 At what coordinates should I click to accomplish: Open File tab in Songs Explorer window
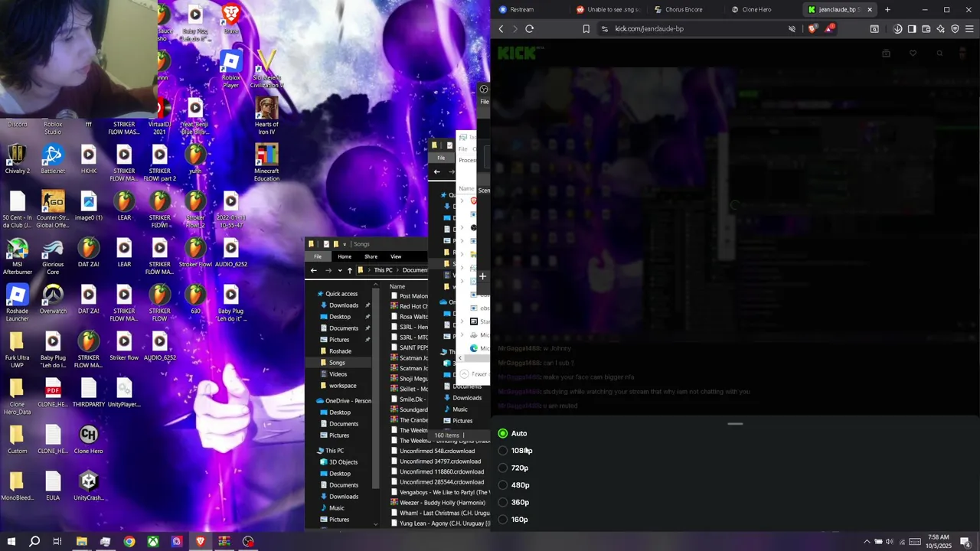pos(318,256)
